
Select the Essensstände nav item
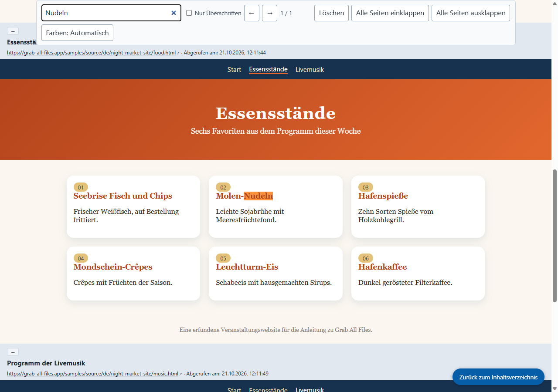tap(268, 70)
